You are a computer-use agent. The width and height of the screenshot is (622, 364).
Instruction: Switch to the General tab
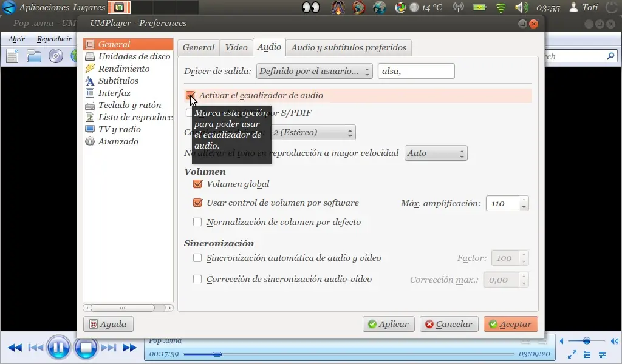click(199, 47)
